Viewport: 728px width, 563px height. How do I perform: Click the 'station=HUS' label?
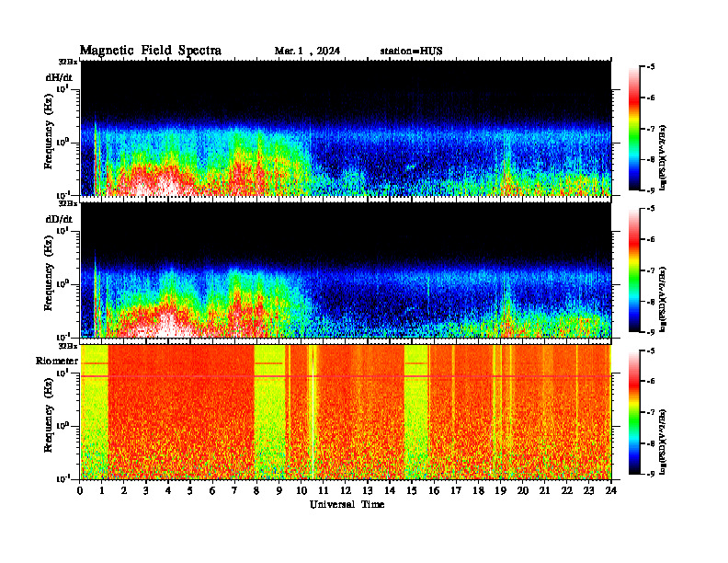(x=411, y=52)
